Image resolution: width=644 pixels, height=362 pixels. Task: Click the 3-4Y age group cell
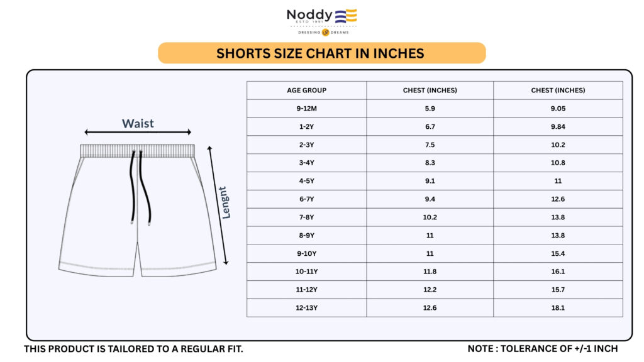tap(306, 163)
